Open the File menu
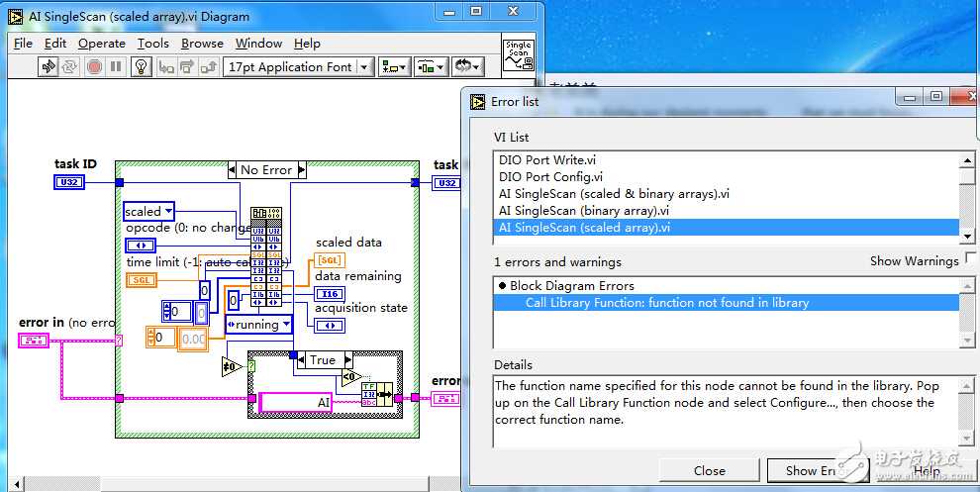This screenshot has height=492, width=980. click(x=23, y=44)
